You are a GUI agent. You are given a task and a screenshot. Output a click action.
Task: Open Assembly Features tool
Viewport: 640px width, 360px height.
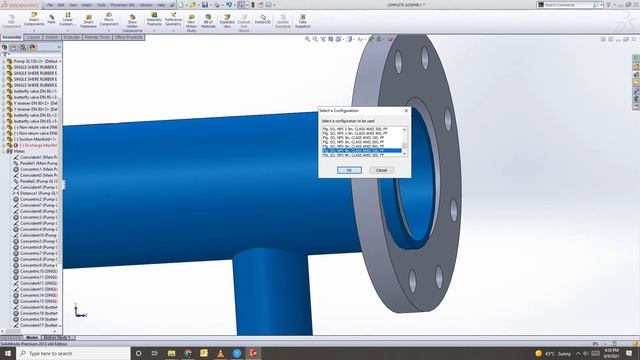click(154, 19)
